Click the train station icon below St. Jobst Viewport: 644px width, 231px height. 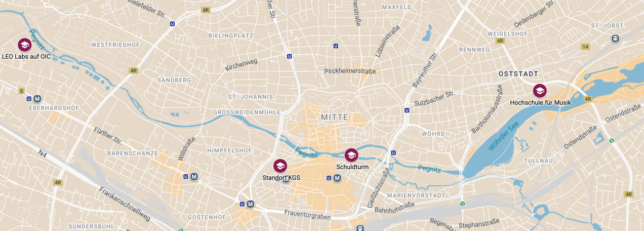[x=615, y=38]
